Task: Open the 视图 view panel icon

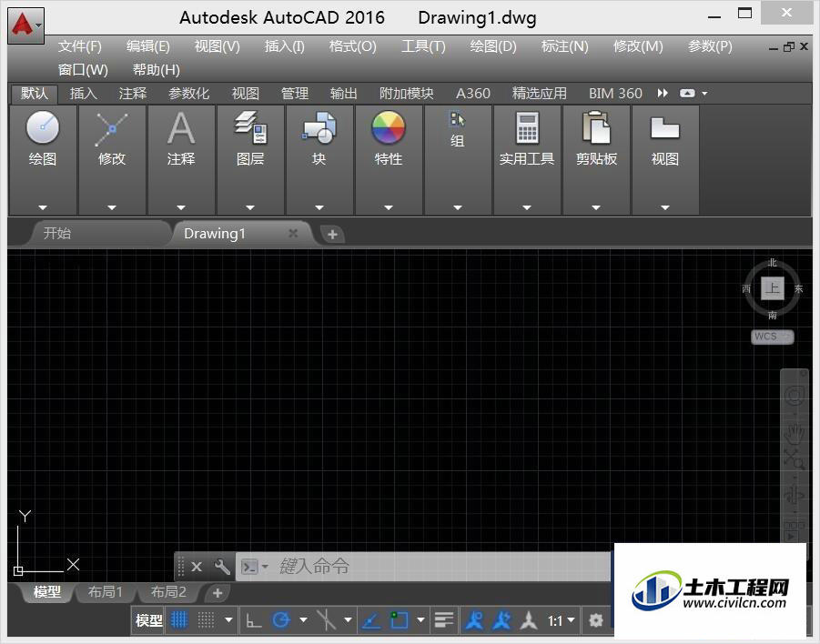Action: (664, 128)
